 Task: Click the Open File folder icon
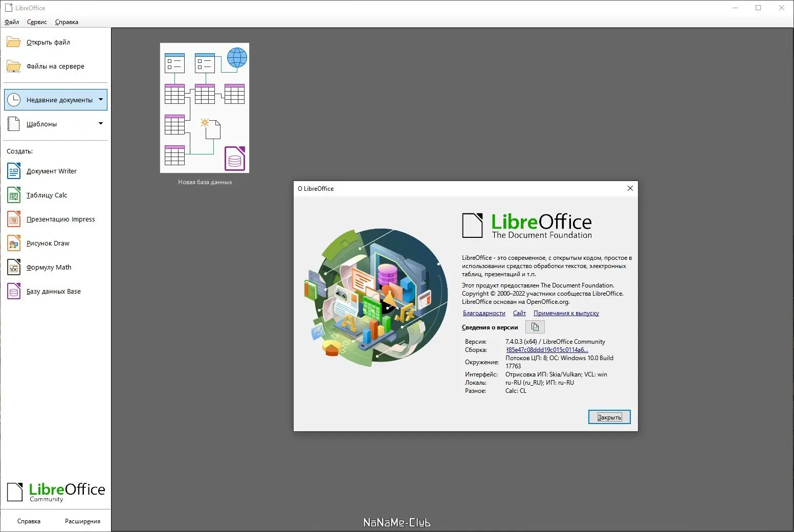(x=14, y=42)
